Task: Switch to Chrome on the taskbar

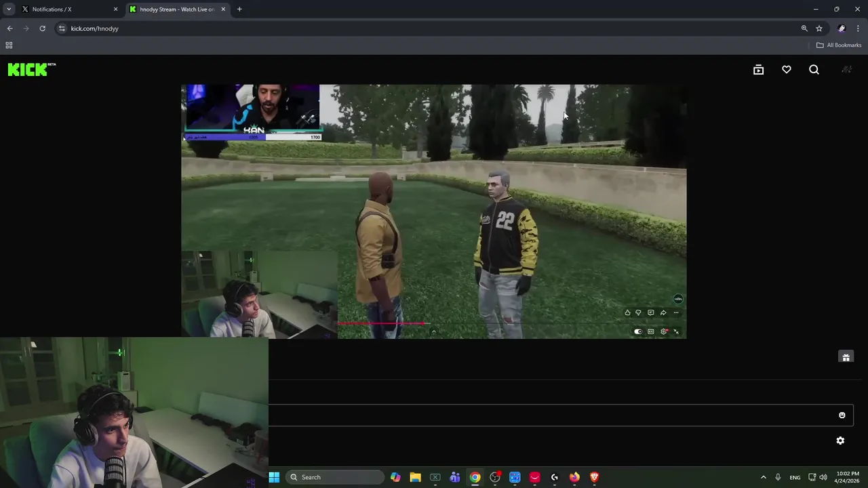Action: tap(475, 477)
